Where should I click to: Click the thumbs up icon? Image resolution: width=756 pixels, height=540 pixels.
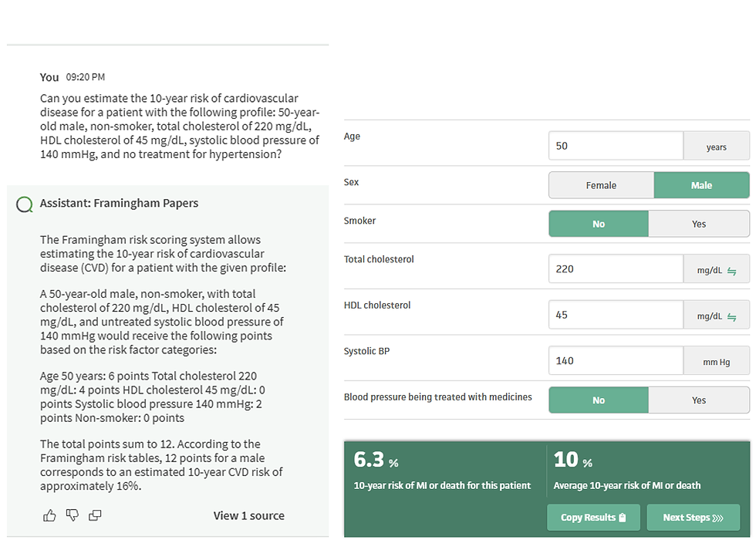(49, 515)
